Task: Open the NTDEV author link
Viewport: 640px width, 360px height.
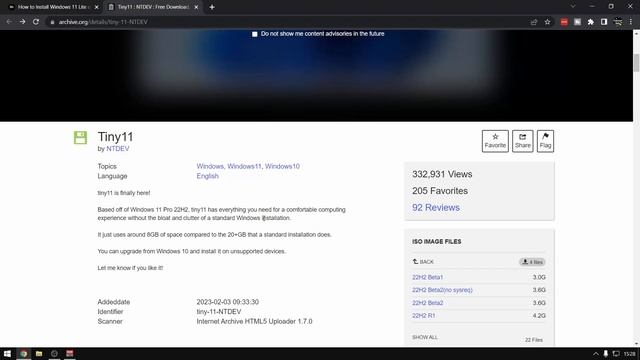Action: (x=118, y=149)
